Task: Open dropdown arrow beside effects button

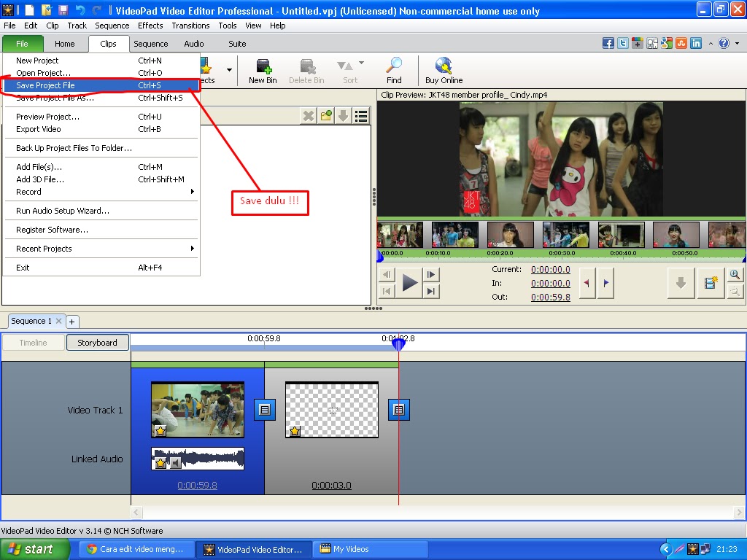Action: [x=230, y=69]
